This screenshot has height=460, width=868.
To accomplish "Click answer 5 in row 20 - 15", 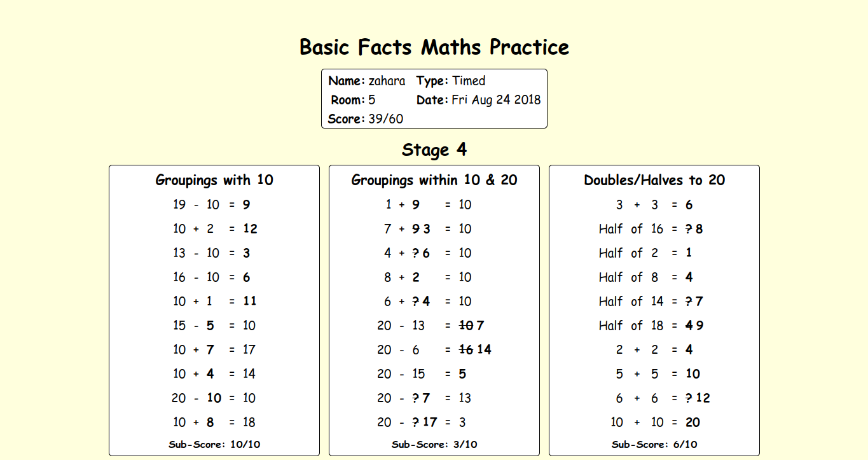I will click(463, 374).
